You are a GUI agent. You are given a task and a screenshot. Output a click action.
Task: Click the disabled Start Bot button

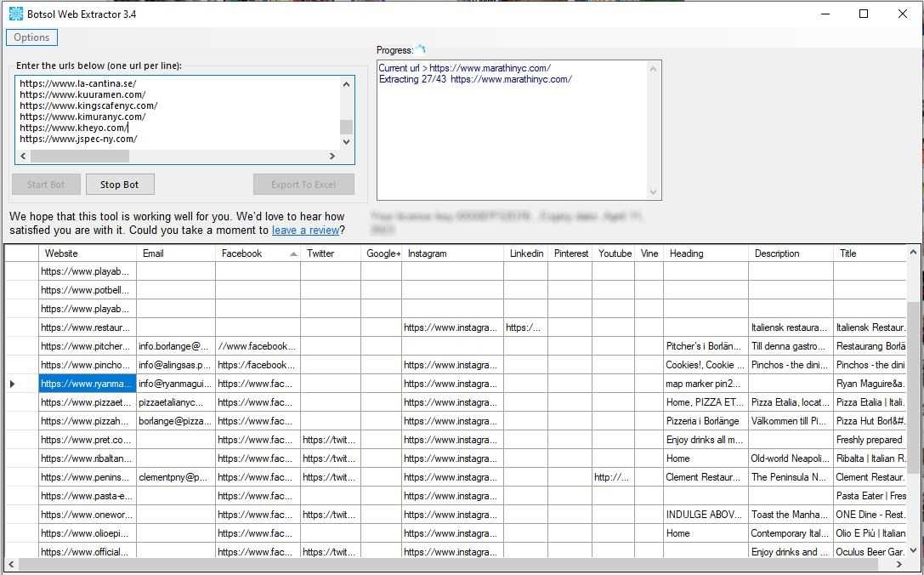[x=46, y=185]
